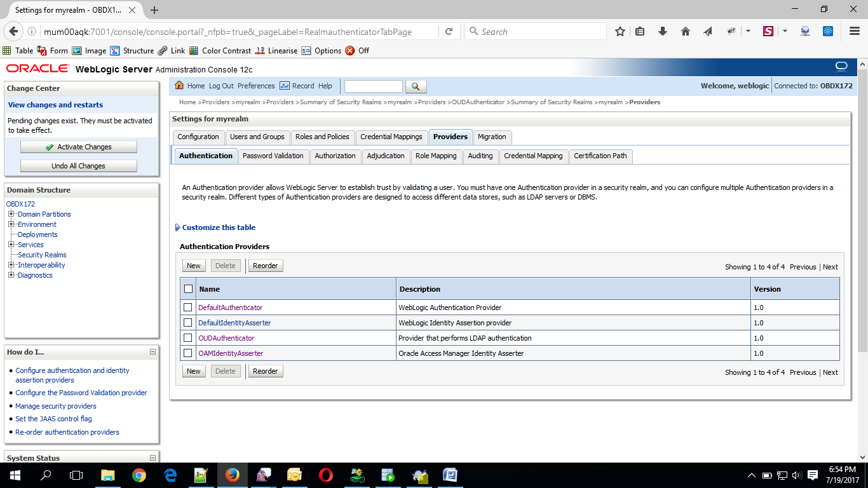
Task: Open the Structure accessibility tool
Action: (132, 51)
